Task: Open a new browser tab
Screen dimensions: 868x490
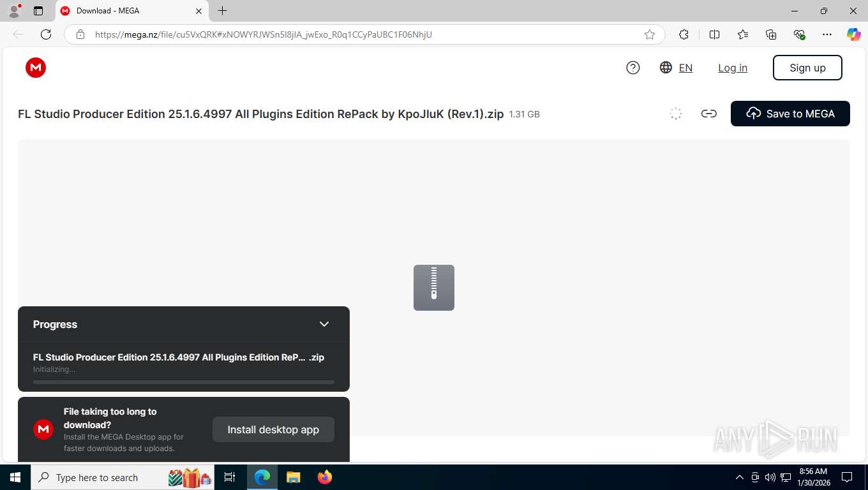Action: 222,11
